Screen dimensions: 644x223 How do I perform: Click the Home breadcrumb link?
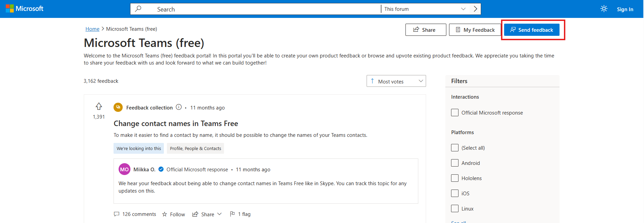[92, 29]
